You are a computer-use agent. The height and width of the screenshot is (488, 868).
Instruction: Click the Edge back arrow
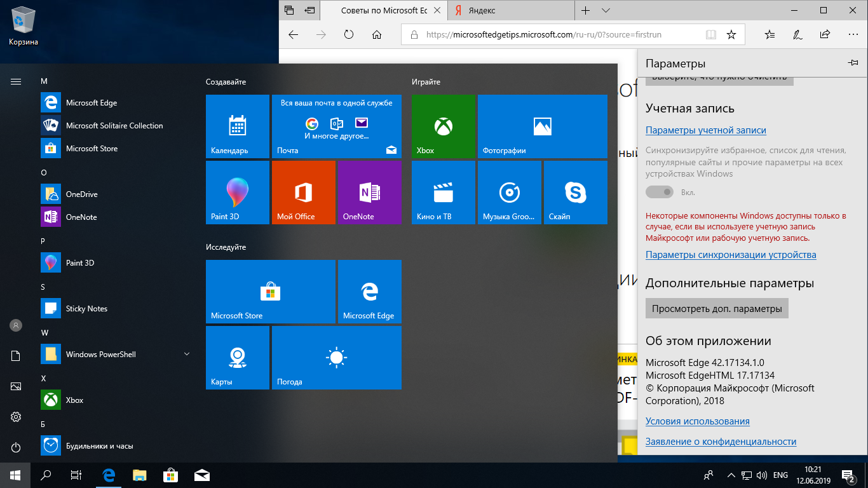click(293, 35)
